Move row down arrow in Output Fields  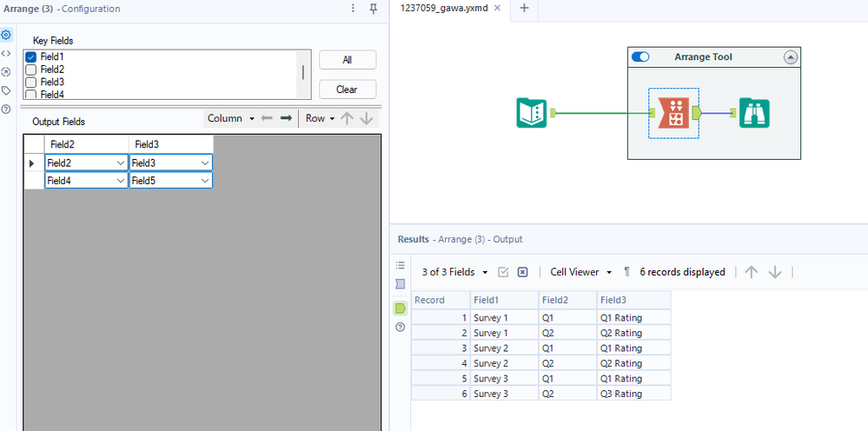point(366,118)
